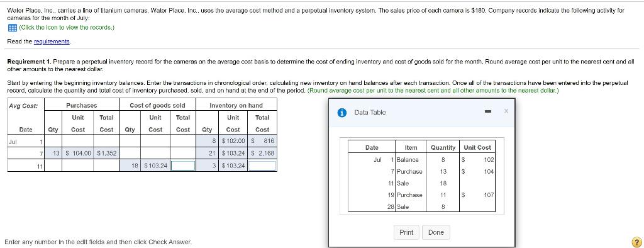Click the 'Cost of goods sold' column header
The height and width of the screenshot is (248, 644).
click(x=158, y=105)
